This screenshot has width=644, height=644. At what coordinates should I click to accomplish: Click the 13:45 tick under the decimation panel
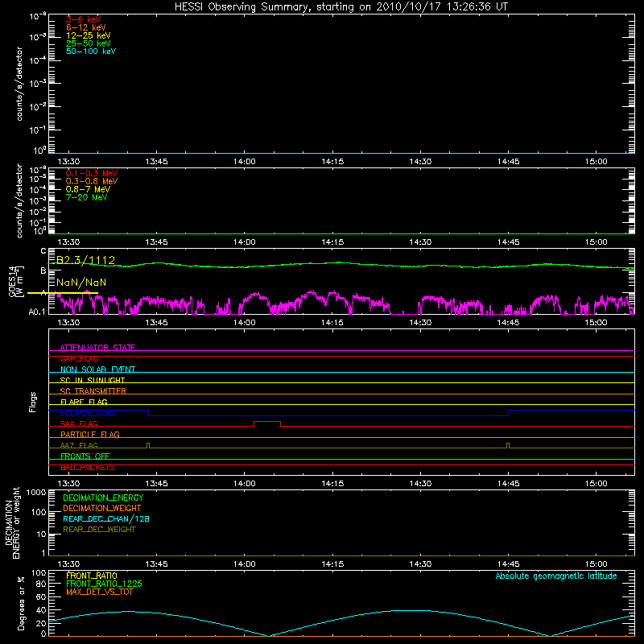(156, 564)
